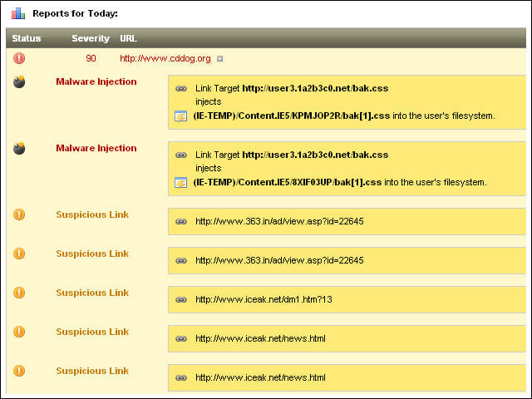The height and width of the screenshot is (399, 532).
Task: Open the lower iceak.net/news.html link
Action: coord(260,377)
